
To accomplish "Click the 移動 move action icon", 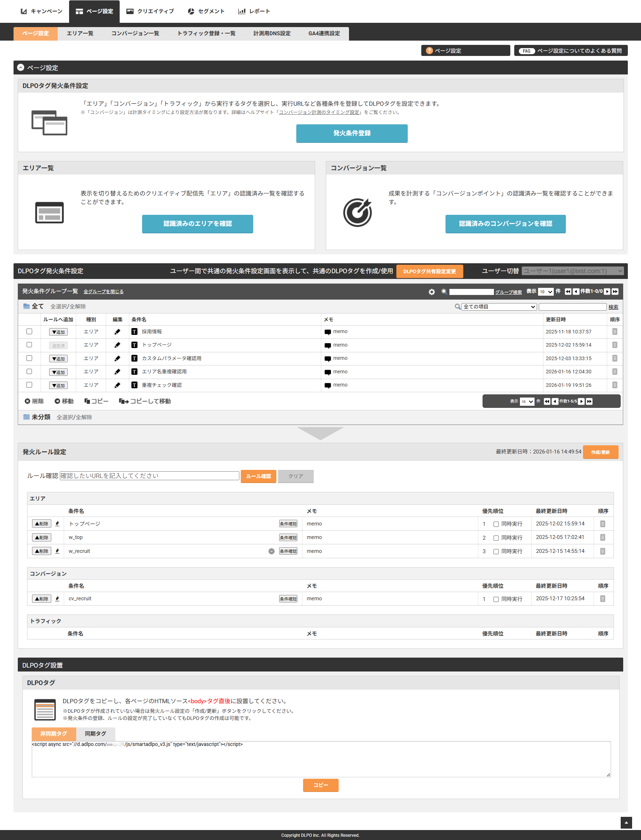I will click(x=64, y=401).
